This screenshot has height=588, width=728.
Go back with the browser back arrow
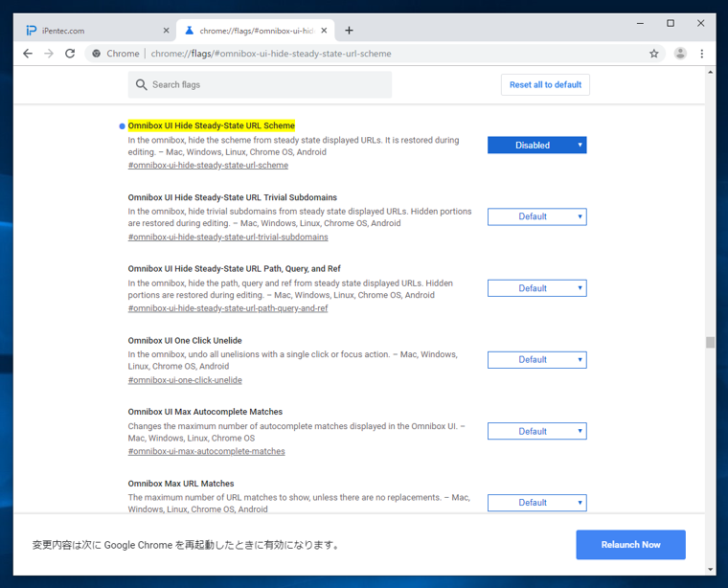click(x=28, y=54)
